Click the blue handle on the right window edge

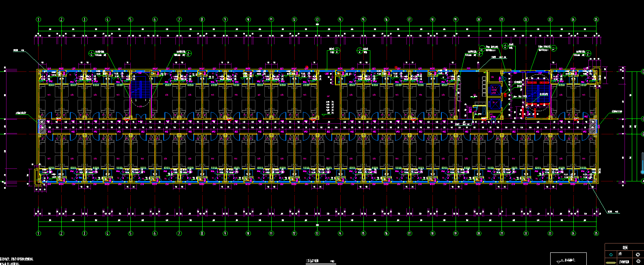coord(642,162)
